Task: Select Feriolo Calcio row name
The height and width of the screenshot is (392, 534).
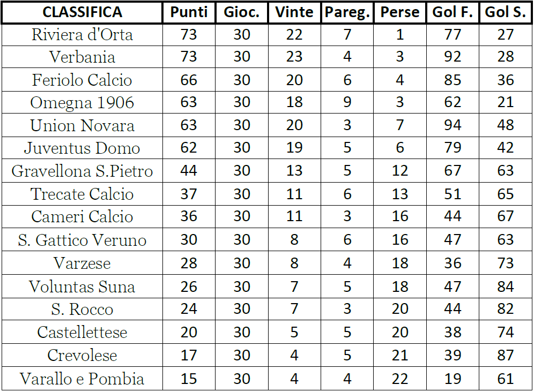Action: [x=82, y=80]
